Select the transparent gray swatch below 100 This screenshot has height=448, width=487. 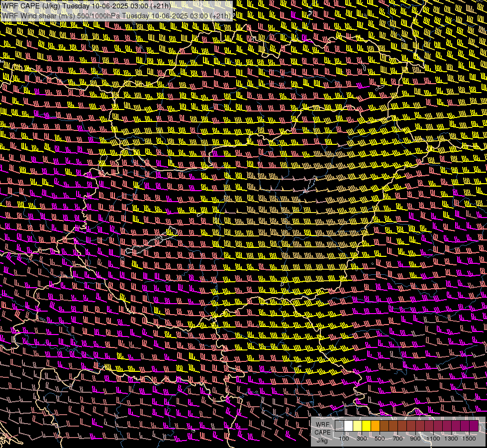click(339, 426)
